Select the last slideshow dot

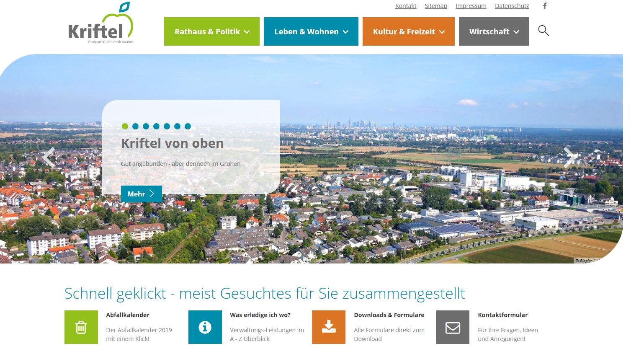188,126
